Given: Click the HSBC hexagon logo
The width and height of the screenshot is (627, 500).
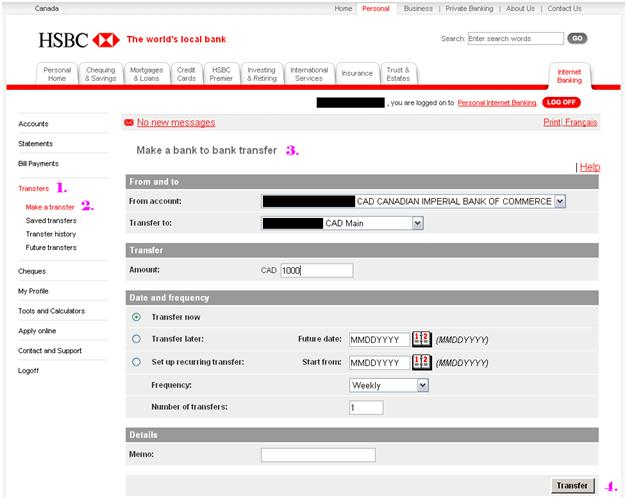Looking at the screenshot, I should (106, 40).
